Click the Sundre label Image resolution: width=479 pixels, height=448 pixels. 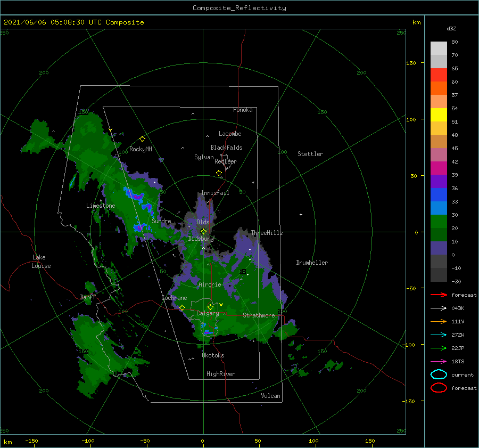click(162, 221)
